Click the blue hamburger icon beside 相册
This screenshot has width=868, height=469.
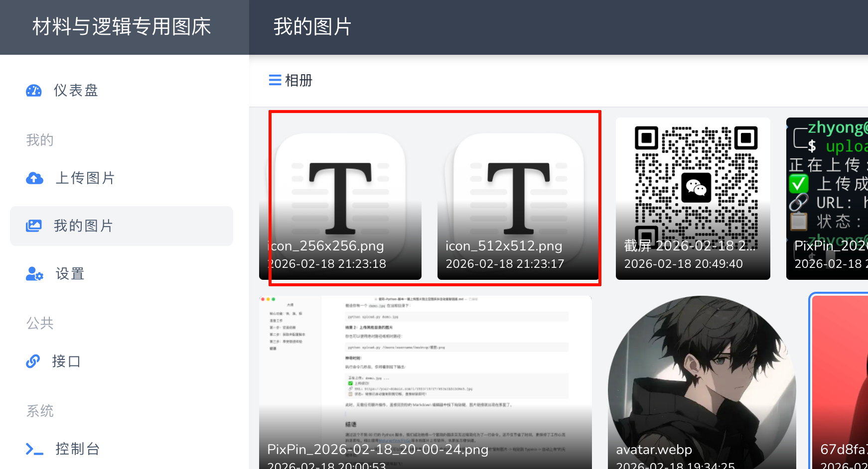275,80
